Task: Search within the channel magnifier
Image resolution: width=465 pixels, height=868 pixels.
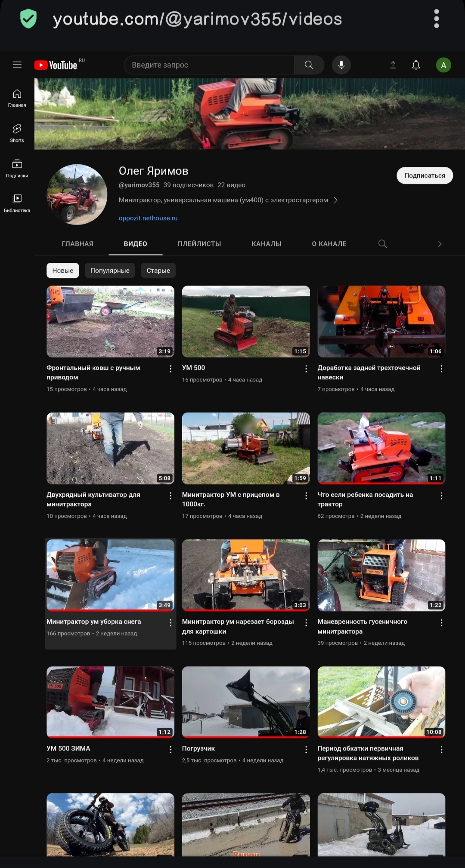Action: (382, 244)
